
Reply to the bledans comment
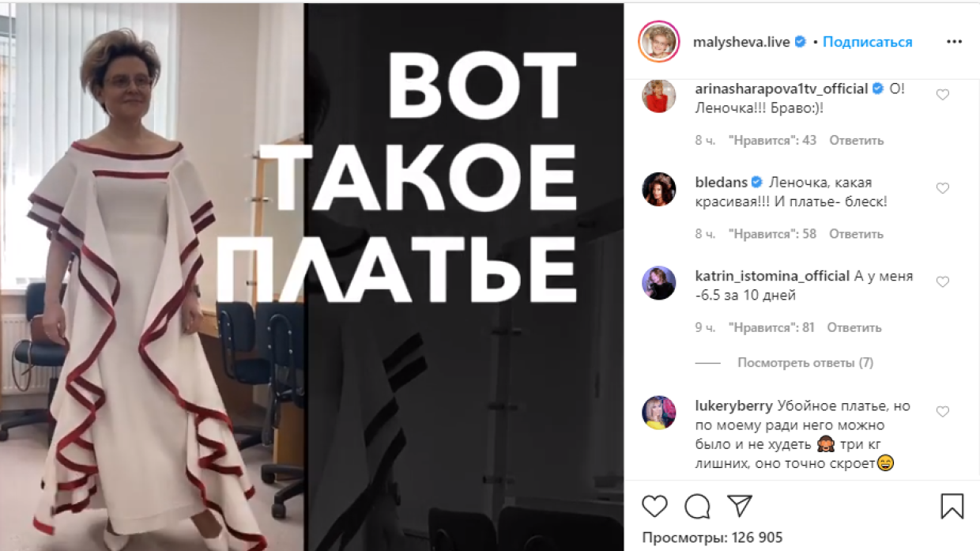coord(856,234)
